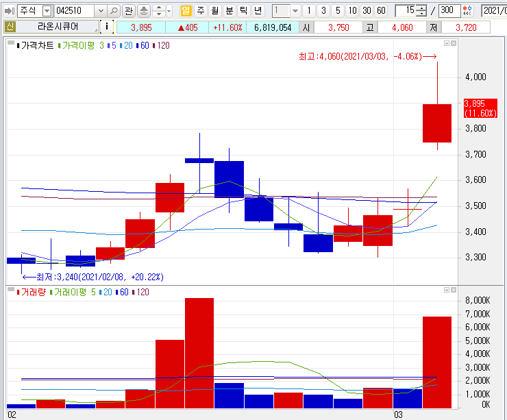
Task: Open the interval combo box showing 1
Action: click(x=286, y=11)
